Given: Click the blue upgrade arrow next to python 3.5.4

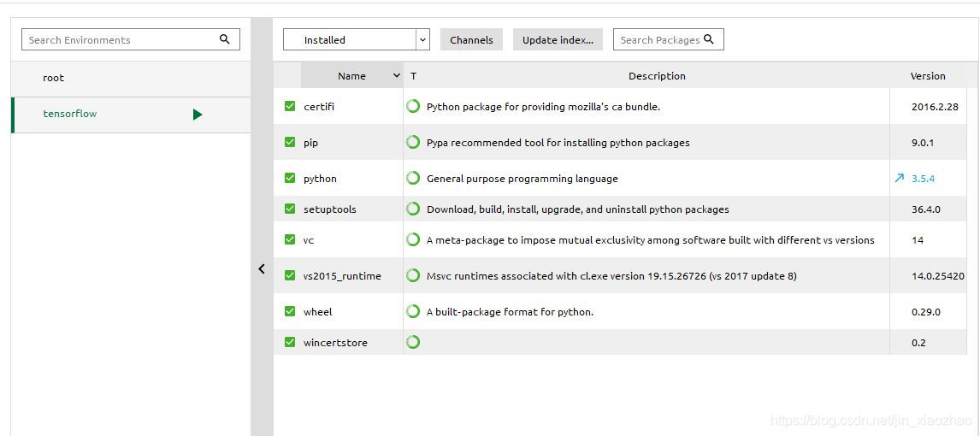Looking at the screenshot, I should pyautogui.click(x=900, y=178).
